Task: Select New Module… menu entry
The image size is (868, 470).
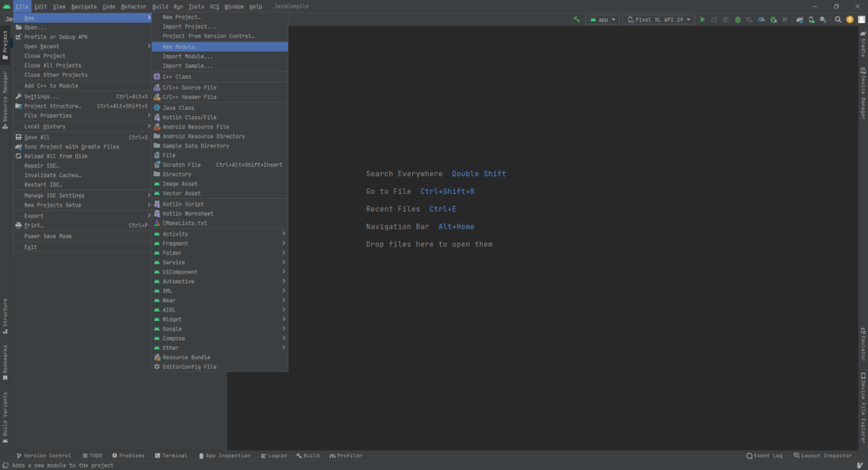Action: pyautogui.click(x=220, y=47)
